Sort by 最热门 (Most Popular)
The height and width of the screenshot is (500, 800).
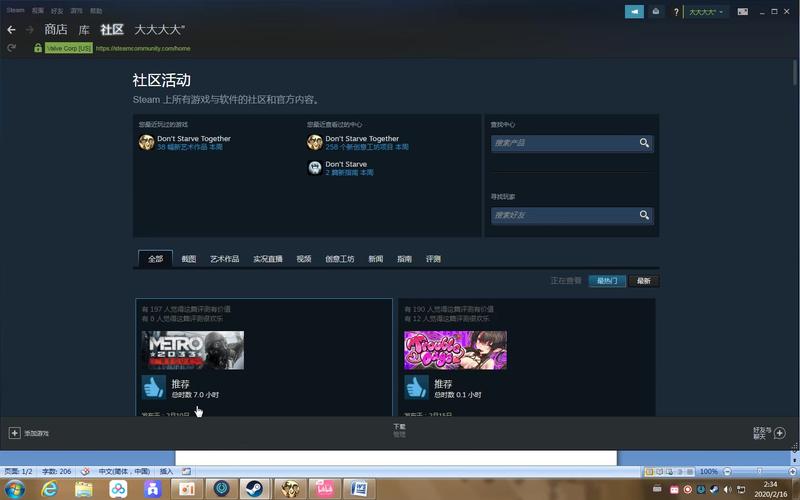click(607, 281)
